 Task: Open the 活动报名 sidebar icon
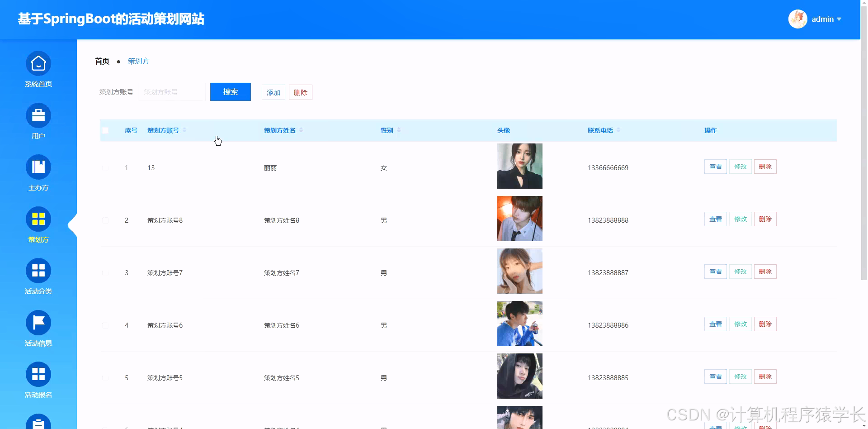38,374
